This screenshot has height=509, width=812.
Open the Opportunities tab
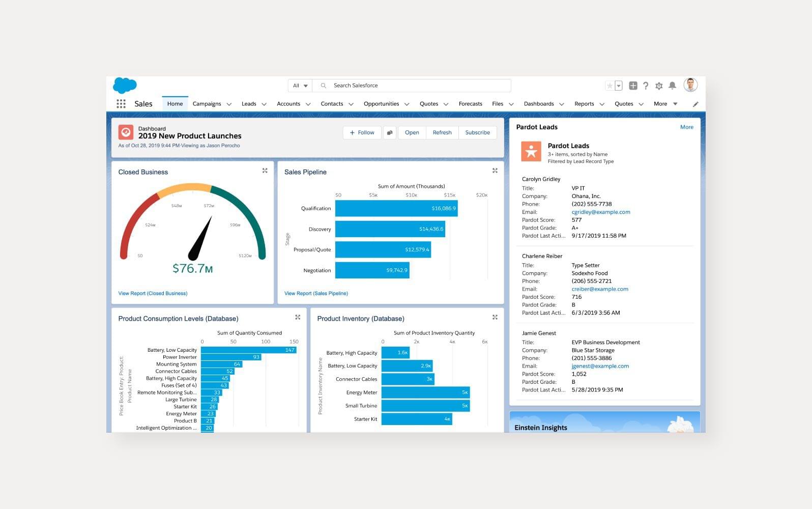pos(381,104)
